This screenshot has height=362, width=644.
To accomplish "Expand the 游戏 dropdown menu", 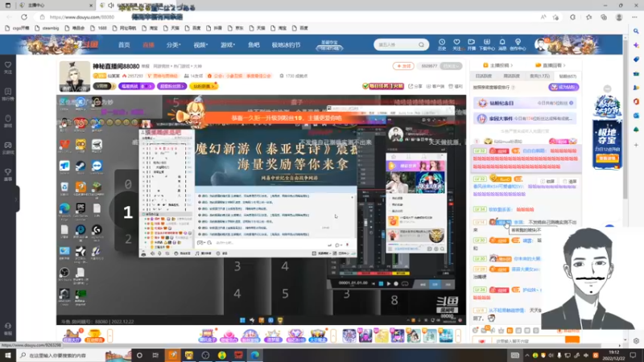I will (228, 45).
